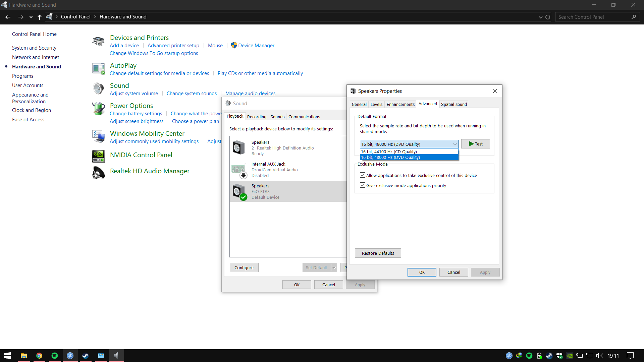The image size is (644, 362).
Task: Expand address bar history dropdown chevron
Action: 540,17
